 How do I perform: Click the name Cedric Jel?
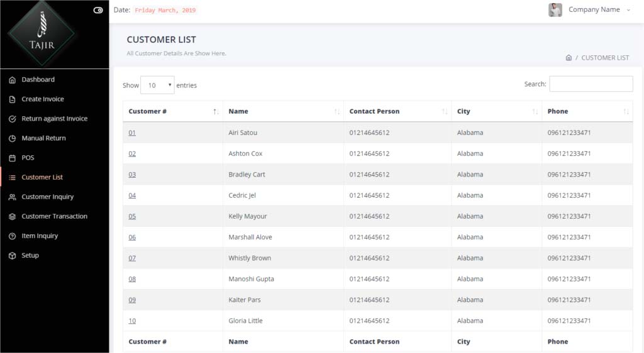[x=242, y=195]
